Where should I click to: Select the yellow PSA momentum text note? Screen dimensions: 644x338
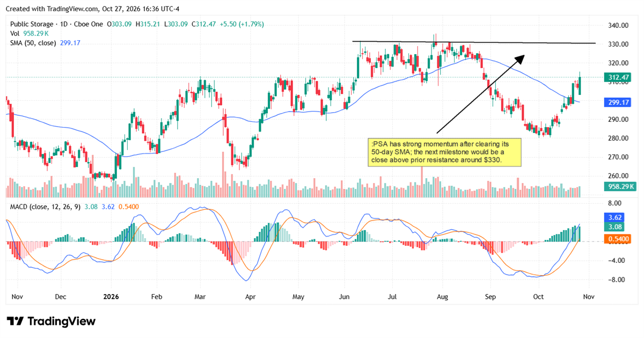point(445,152)
